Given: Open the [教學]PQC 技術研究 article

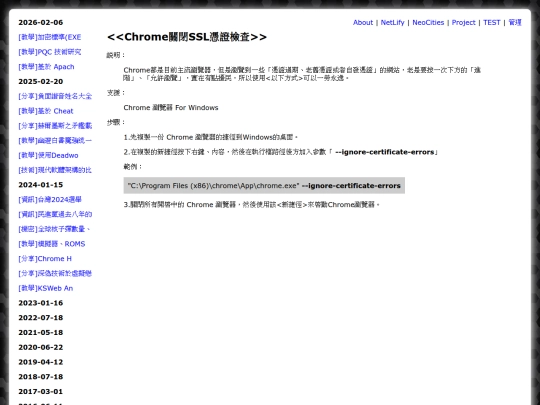Looking at the screenshot, I should [50, 52].
